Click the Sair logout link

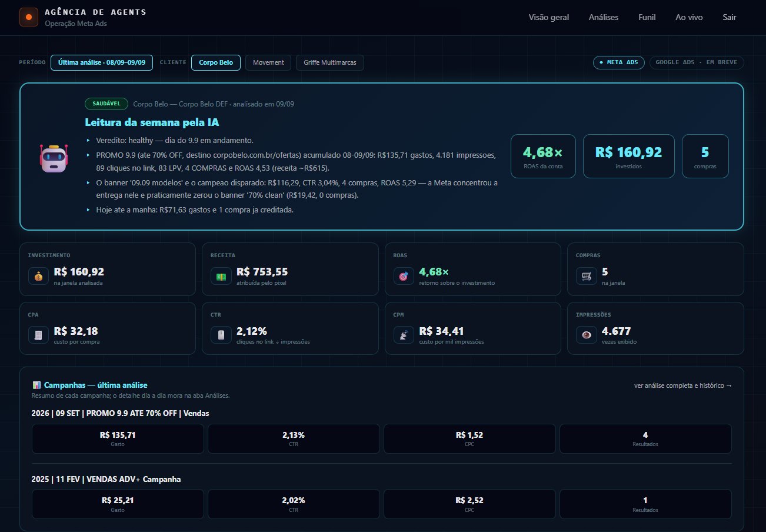click(x=730, y=17)
